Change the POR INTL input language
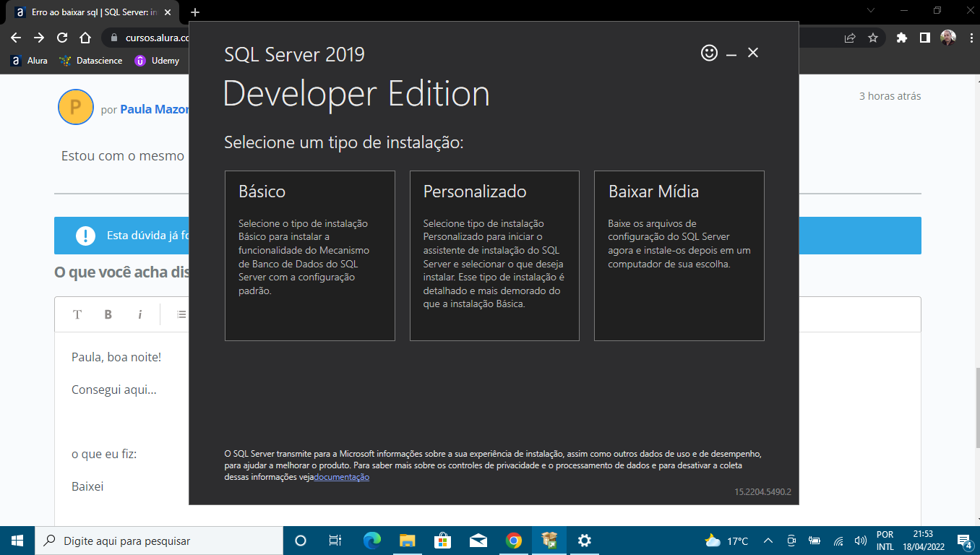The image size is (980, 555). (885, 541)
